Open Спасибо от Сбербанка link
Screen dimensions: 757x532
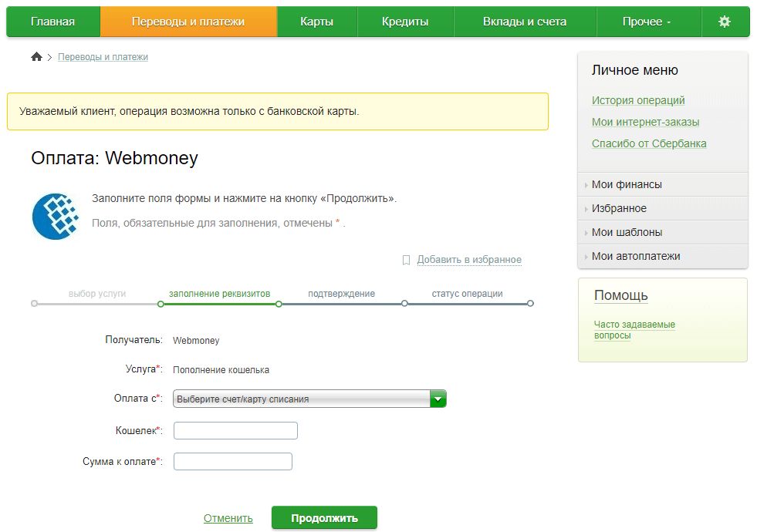pyautogui.click(x=649, y=143)
